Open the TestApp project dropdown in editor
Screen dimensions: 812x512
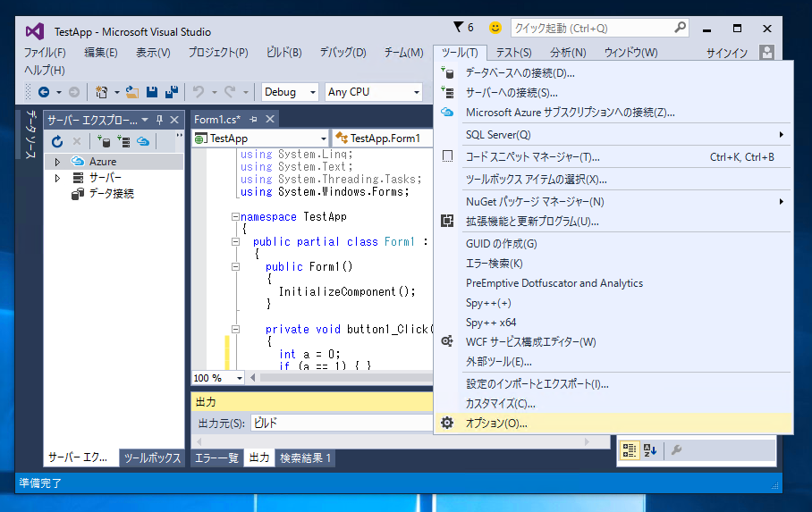point(323,138)
